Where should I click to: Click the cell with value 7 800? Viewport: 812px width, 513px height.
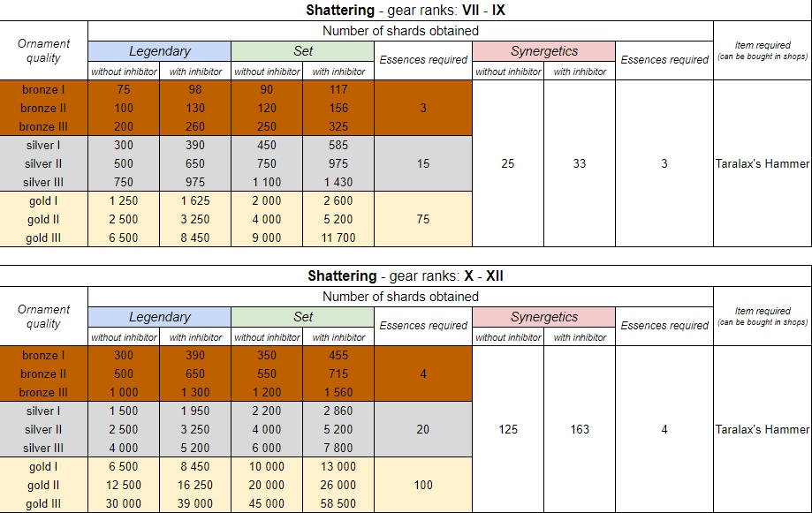(338, 449)
